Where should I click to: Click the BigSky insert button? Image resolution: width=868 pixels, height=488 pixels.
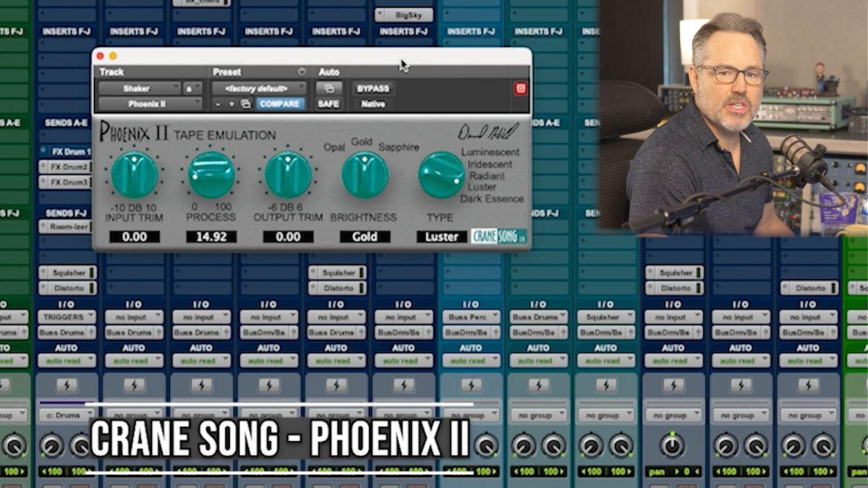pyautogui.click(x=402, y=14)
